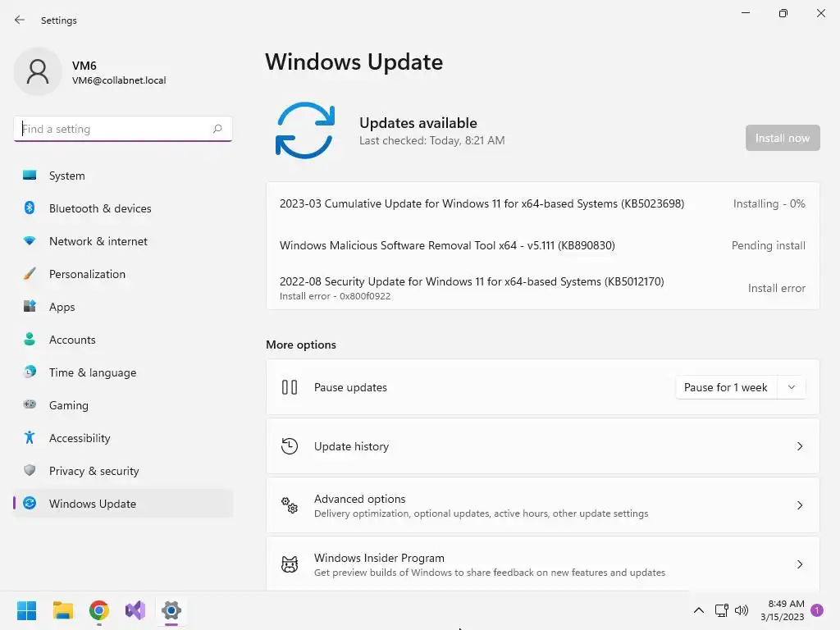Click the Settings gear icon on taskbar
The width and height of the screenshot is (840, 630).
tap(171, 610)
